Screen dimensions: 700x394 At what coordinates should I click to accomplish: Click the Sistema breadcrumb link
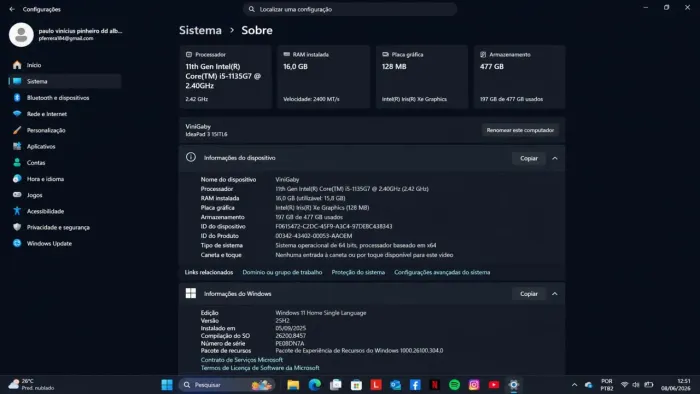tap(200, 30)
